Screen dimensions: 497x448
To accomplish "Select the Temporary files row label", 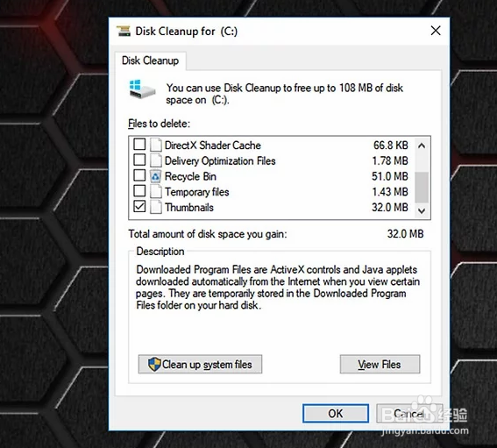I will pos(197,192).
